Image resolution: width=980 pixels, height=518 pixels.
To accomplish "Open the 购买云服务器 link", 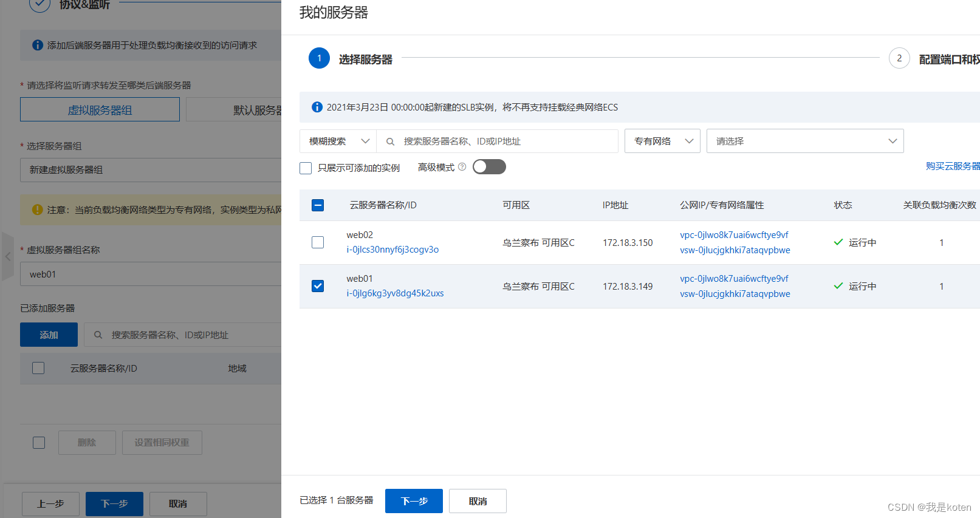I will tap(953, 166).
